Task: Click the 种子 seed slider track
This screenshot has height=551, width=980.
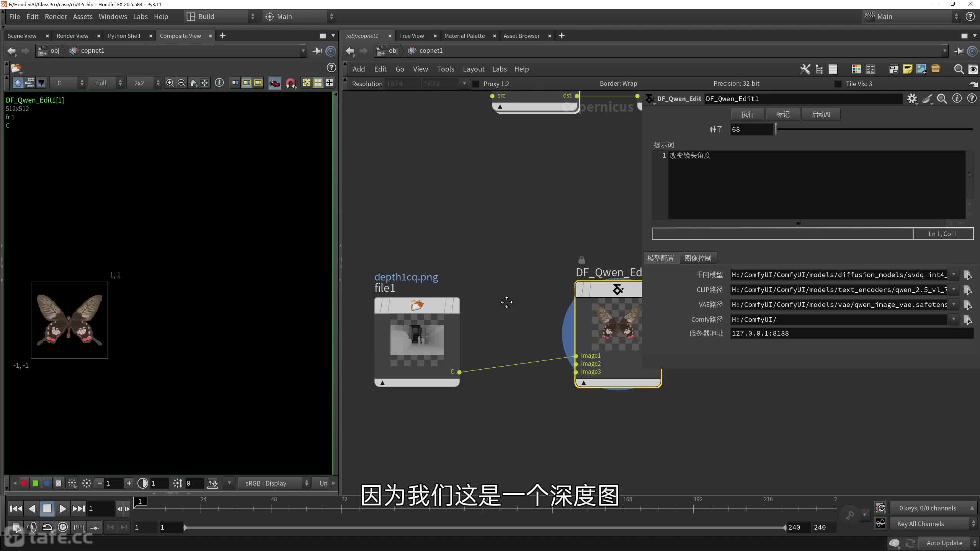Action: [x=873, y=129]
